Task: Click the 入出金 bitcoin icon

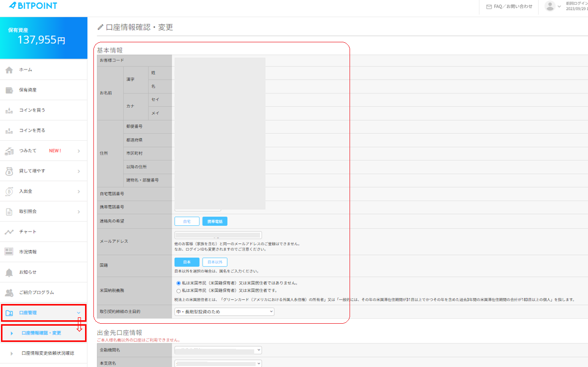Action: [9, 191]
